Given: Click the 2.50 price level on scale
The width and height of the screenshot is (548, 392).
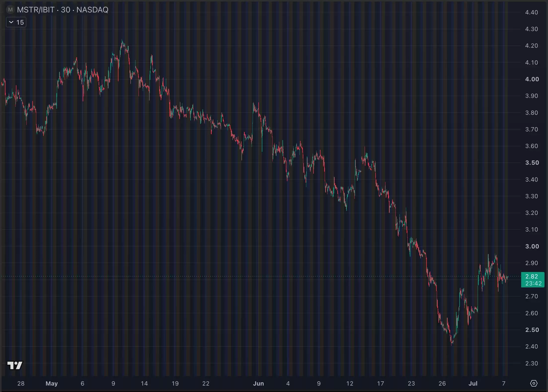Looking at the screenshot, I should [x=532, y=330].
